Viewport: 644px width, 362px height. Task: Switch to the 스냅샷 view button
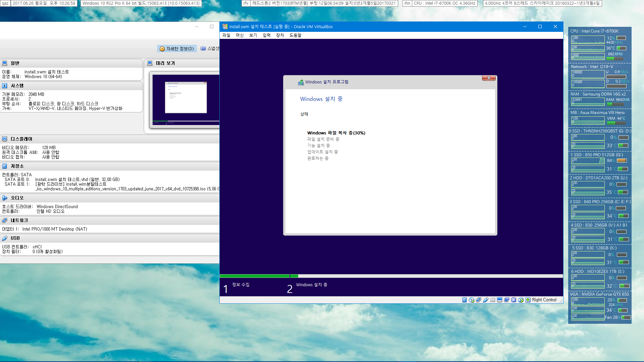210,49
